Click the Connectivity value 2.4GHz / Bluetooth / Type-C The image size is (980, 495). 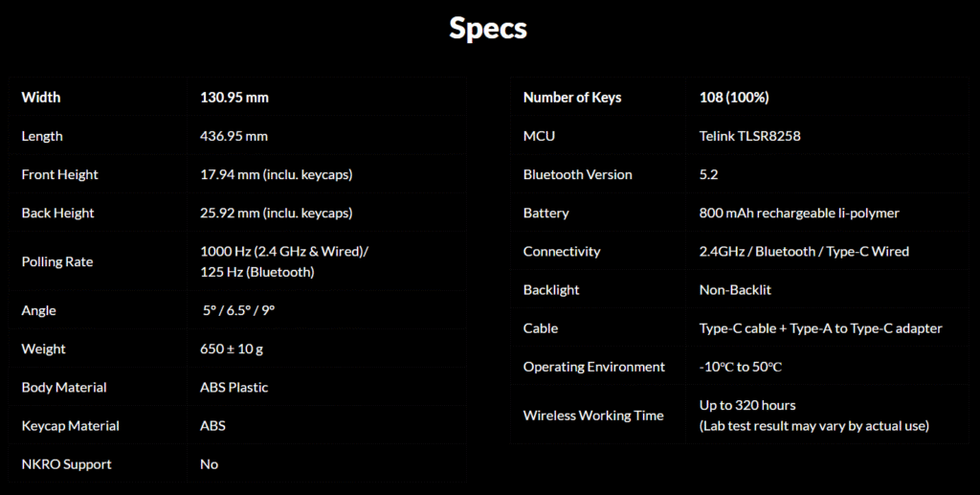coord(804,251)
